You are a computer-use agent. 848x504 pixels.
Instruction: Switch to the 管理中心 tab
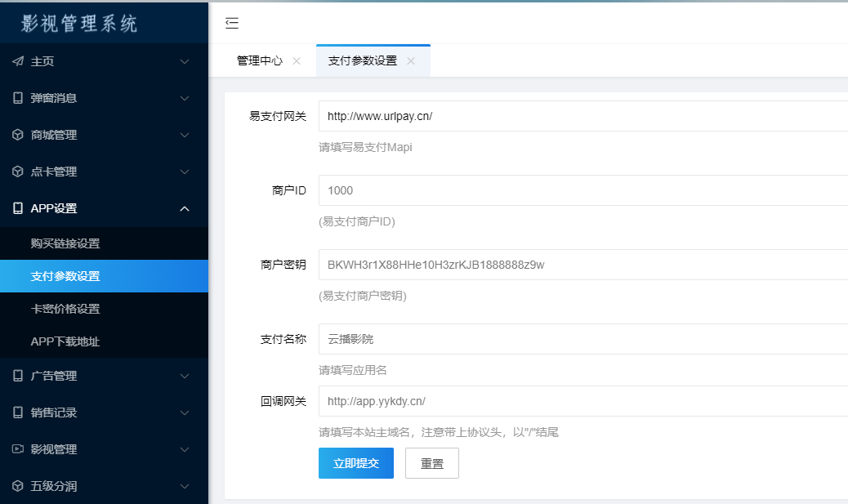[x=260, y=61]
